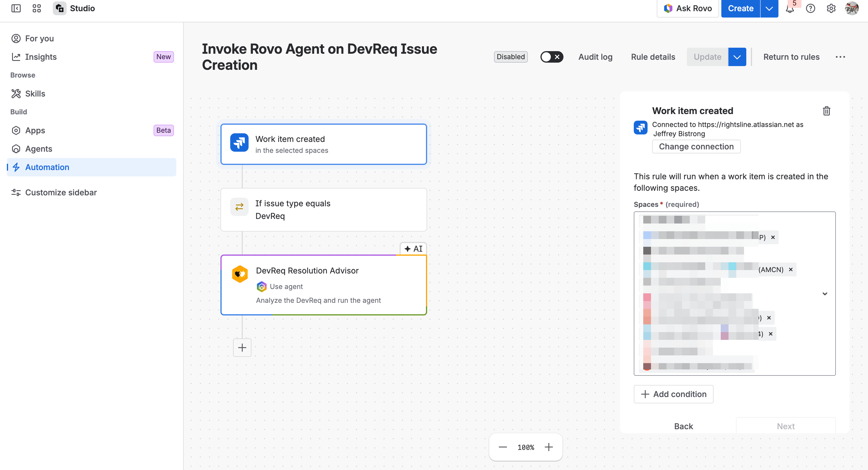868x470 pixels.
Task: Expand the Update dropdown arrow
Action: point(737,57)
